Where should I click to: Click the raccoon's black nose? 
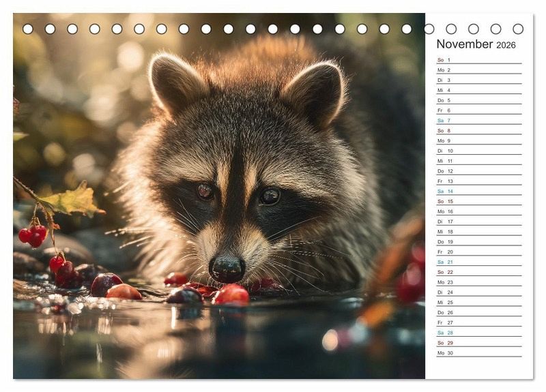pyautogui.click(x=227, y=268)
